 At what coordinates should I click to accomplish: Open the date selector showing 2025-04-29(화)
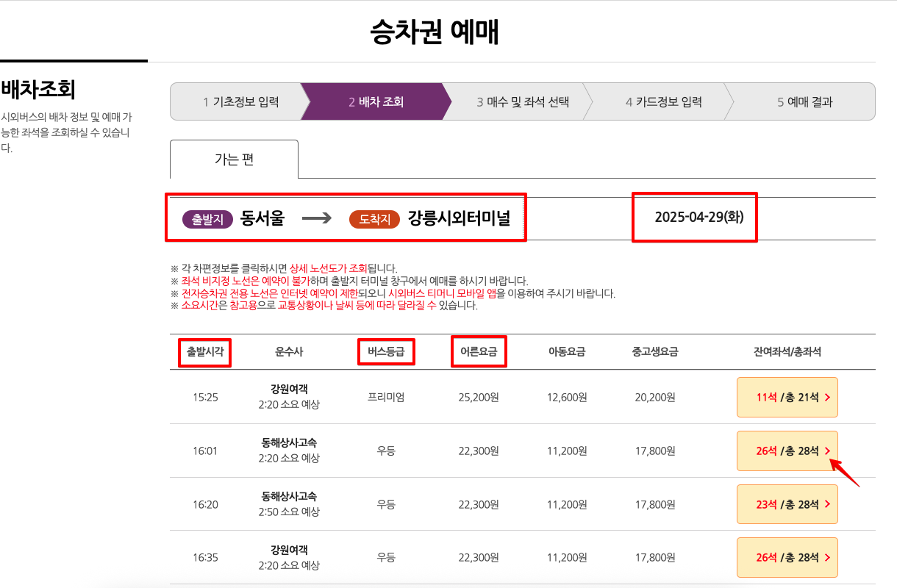pyautogui.click(x=694, y=218)
